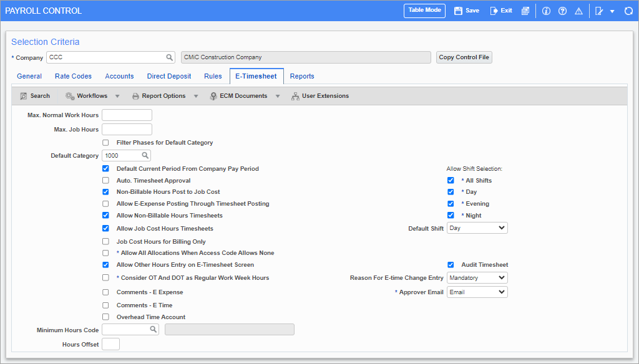Viewport: 639px width, 364px height.
Task: Open the information circle icon
Action: [x=546, y=11]
